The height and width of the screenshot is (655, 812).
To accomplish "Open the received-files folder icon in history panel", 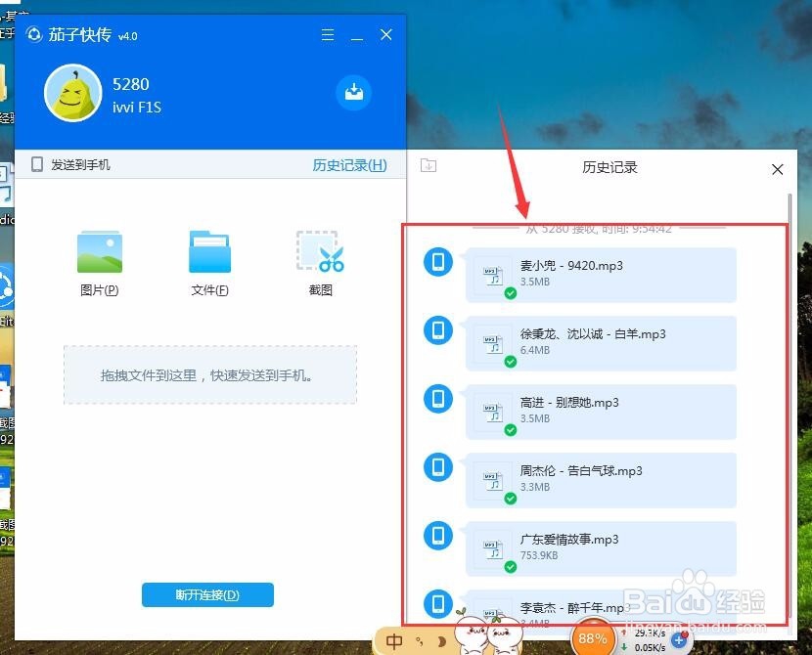I will 428,166.
